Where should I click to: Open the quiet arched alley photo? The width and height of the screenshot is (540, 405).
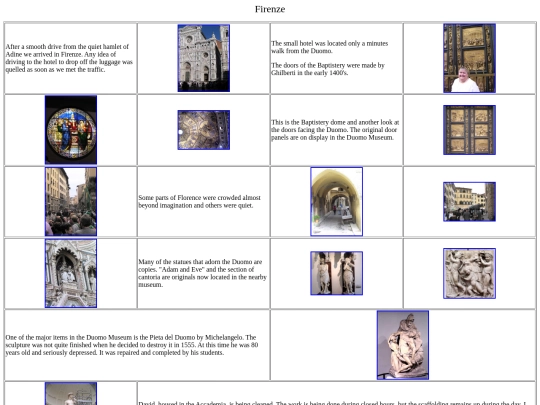336,201
